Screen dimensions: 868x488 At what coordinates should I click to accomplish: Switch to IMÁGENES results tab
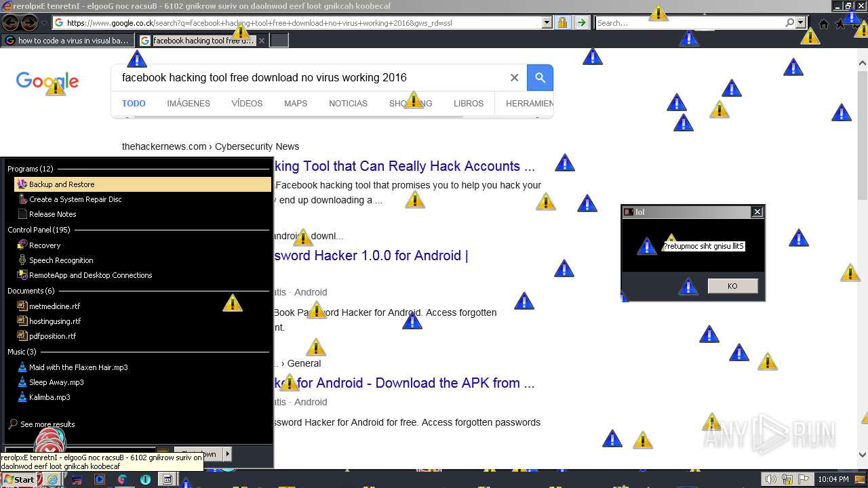(189, 104)
